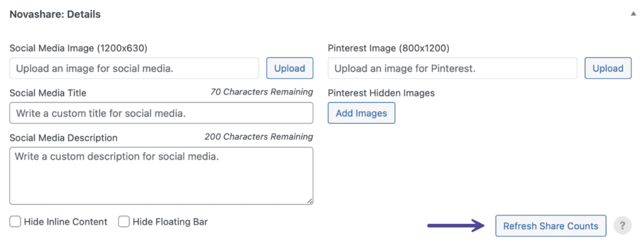The width and height of the screenshot is (644, 246).
Task: Click Refresh Share Counts
Action: click(x=551, y=226)
